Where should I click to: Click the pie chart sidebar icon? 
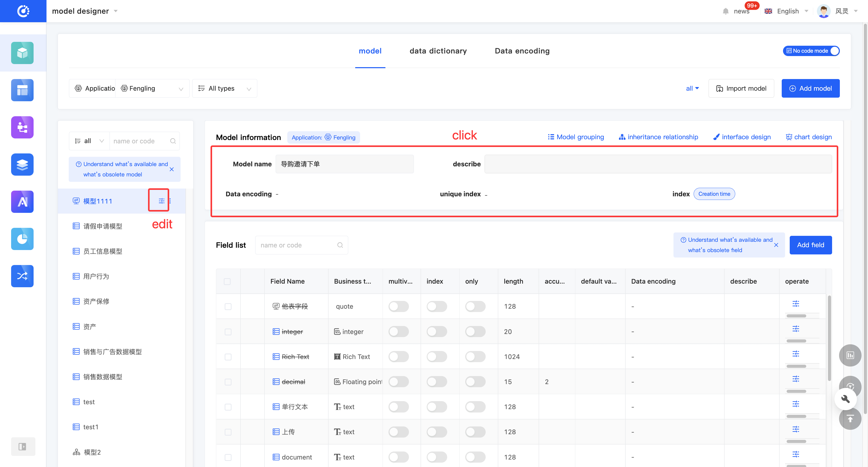tap(22, 239)
